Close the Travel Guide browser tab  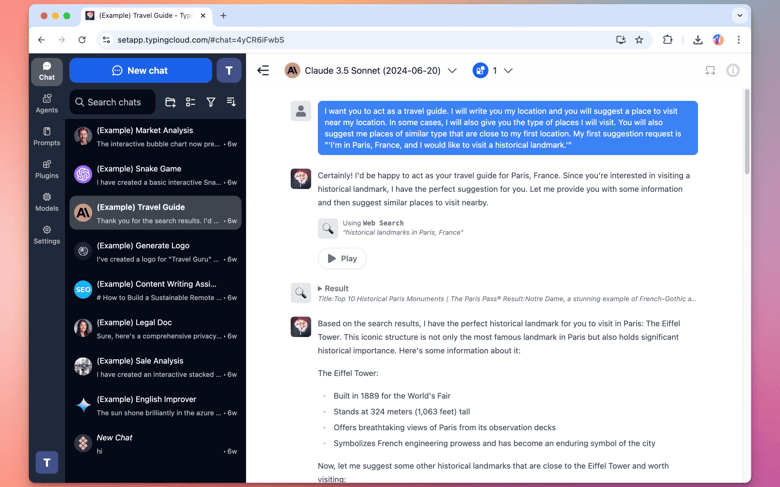tap(203, 15)
